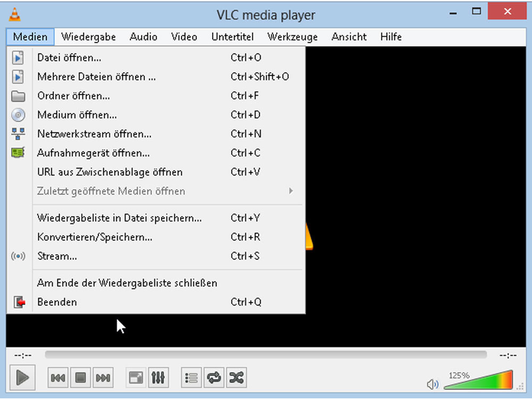
Task: Choose Stream... menu entry
Action: point(156,256)
